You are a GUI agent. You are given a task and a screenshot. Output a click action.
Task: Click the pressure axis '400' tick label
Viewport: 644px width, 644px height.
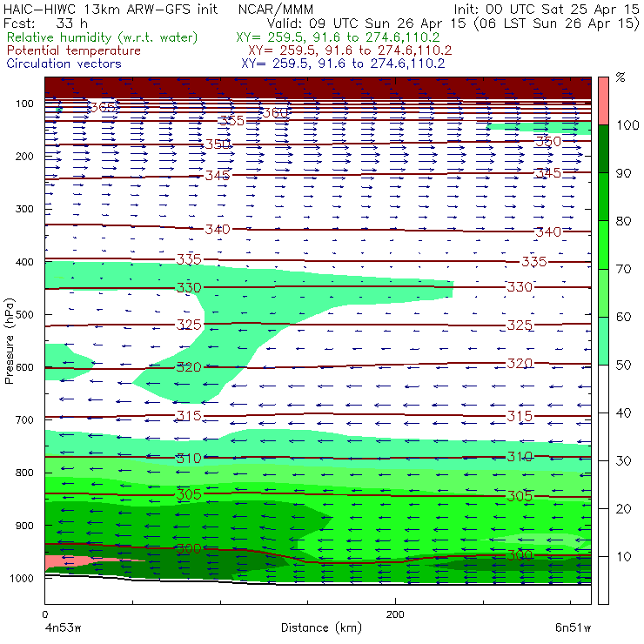pos(24,262)
